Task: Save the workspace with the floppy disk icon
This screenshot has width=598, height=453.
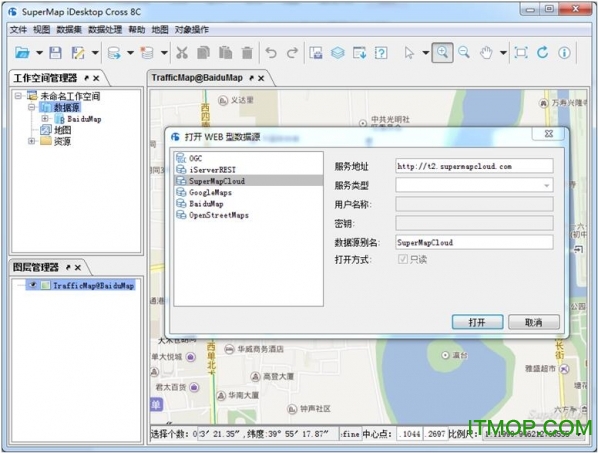Action: pyautogui.click(x=56, y=53)
